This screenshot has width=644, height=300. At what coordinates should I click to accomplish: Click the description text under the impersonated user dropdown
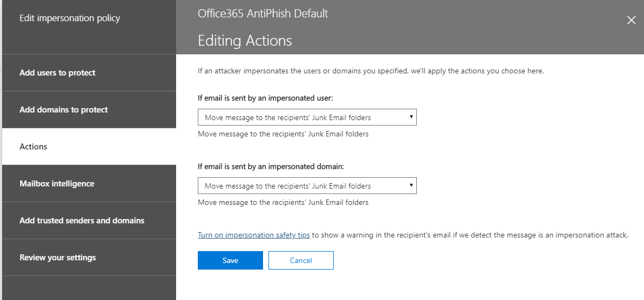click(283, 134)
